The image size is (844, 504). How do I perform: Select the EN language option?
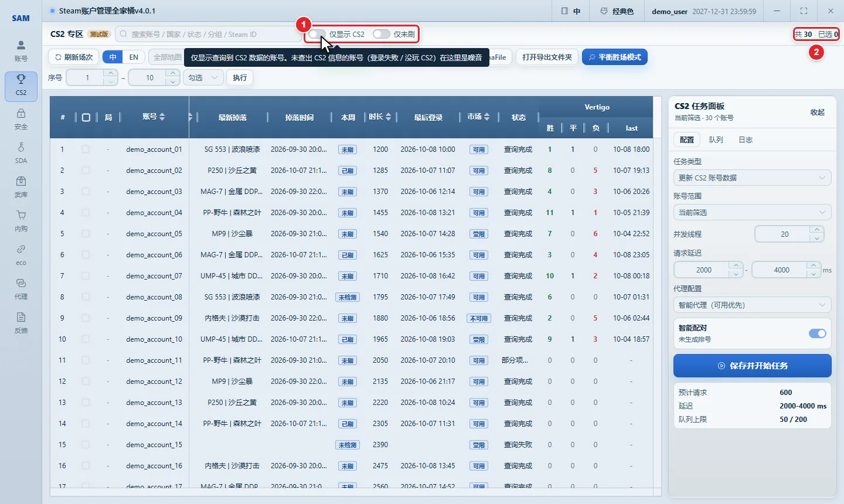tap(134, 57)
